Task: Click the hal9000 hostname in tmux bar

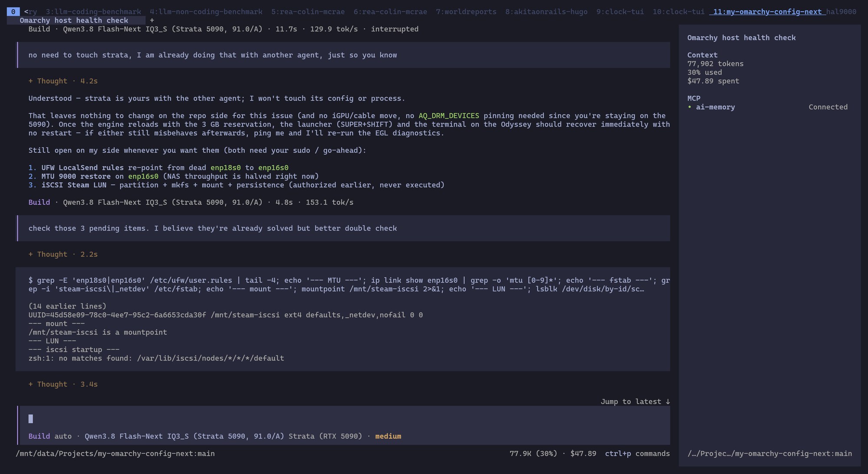Action: [841, 12]
